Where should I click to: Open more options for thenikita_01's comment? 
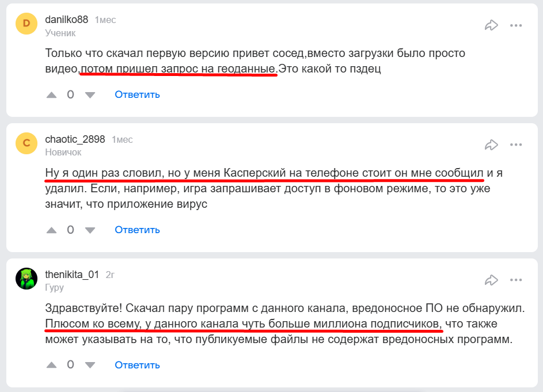tap(516, 280)
